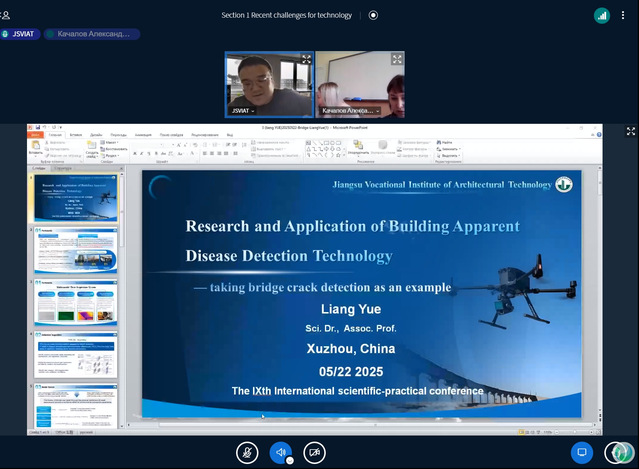Click the screen share button at bottom right

[582, 452]
